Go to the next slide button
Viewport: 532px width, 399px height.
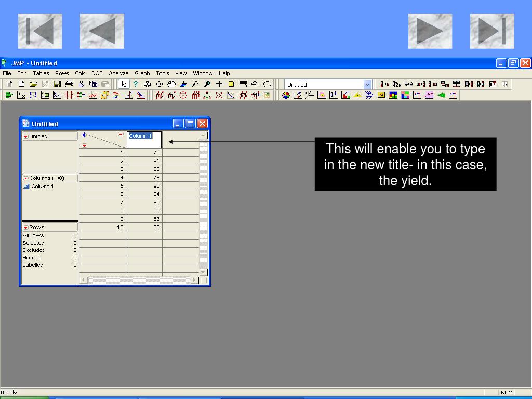click(430, 31)
